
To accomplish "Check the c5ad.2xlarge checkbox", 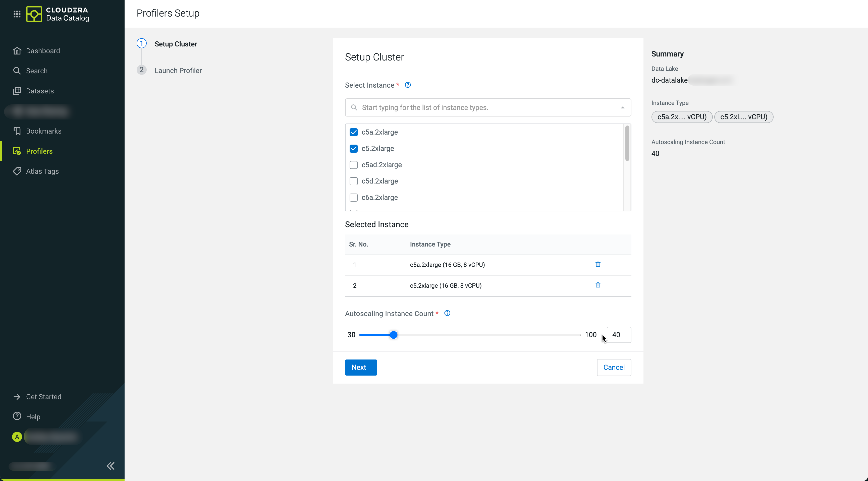I will [353, 165].
